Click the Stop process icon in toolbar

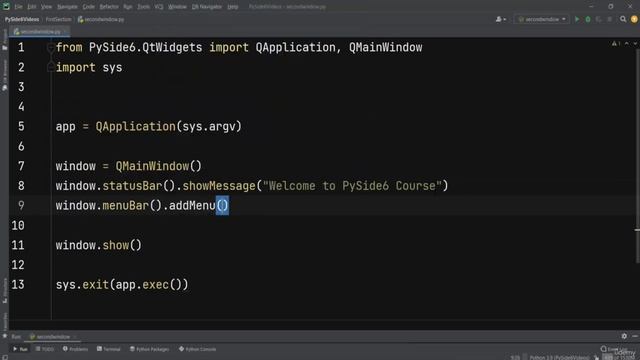click(610, 19)
